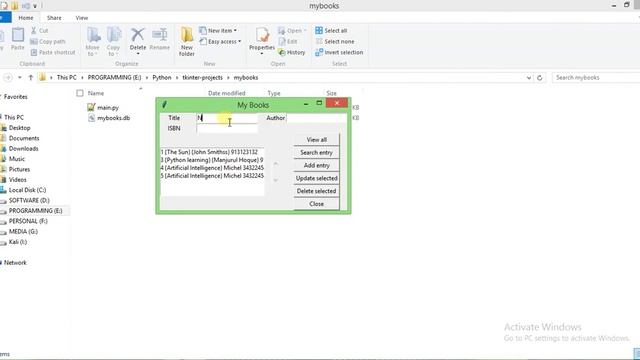Go up one folder with the up arrow

31,78
